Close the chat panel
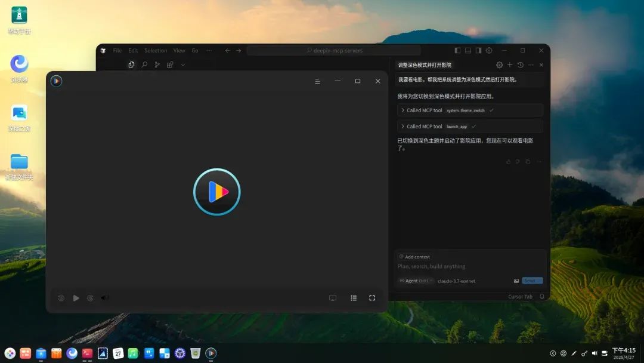The height and width of the screenshot is (363, 644). (x=541, y=65)
